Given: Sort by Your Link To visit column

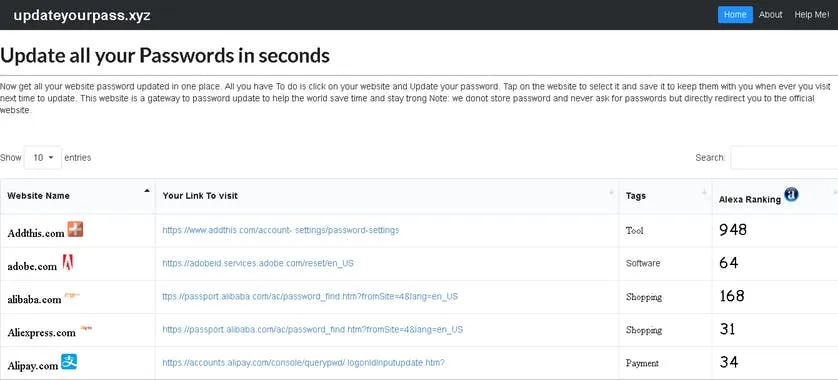Looking at the screenshot, I should 387,196.
